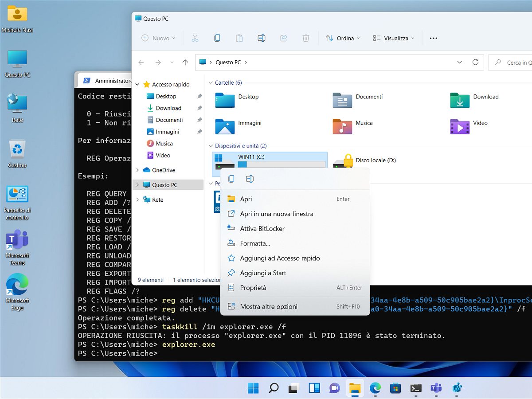Collapse the Cartelle (6) group
The height and width of the screenshot is (399, 532).
pos(211,83)
